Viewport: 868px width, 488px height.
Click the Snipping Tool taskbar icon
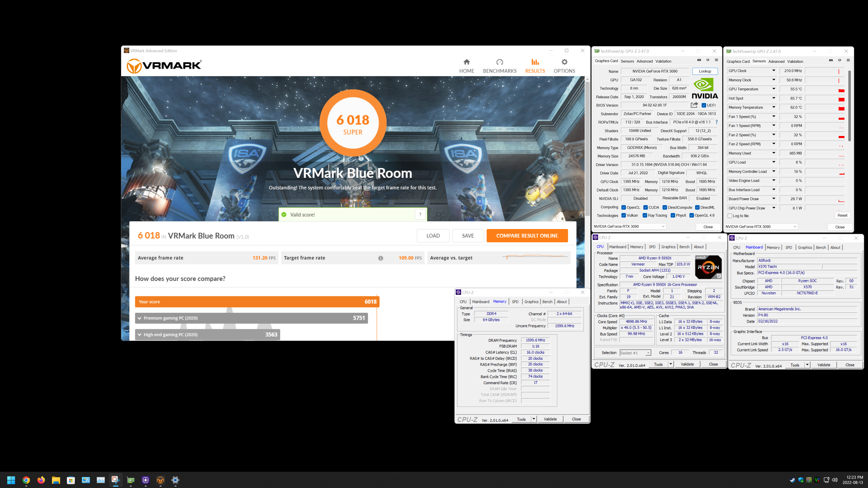(x=116, y=480)
